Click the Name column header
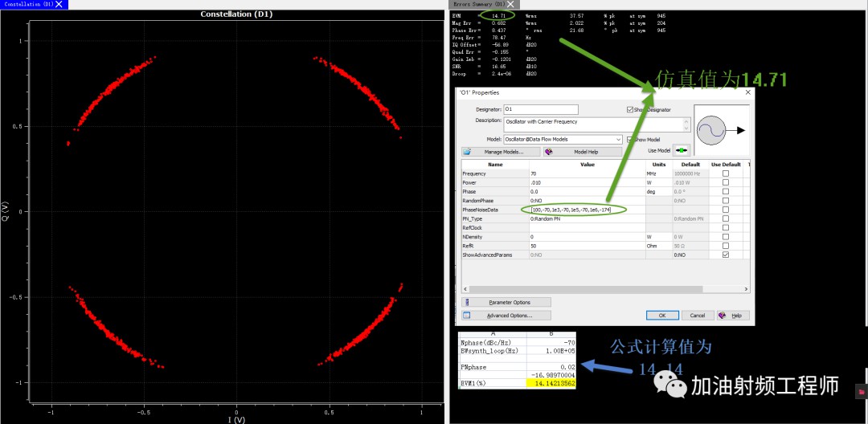Image resolution: width=868 pixels, height=424 pixels. [x=495, y=164]
